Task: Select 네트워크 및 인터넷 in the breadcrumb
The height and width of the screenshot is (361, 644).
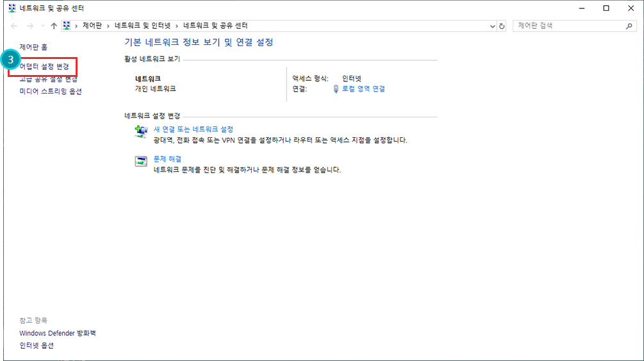Action: [142, 26]
